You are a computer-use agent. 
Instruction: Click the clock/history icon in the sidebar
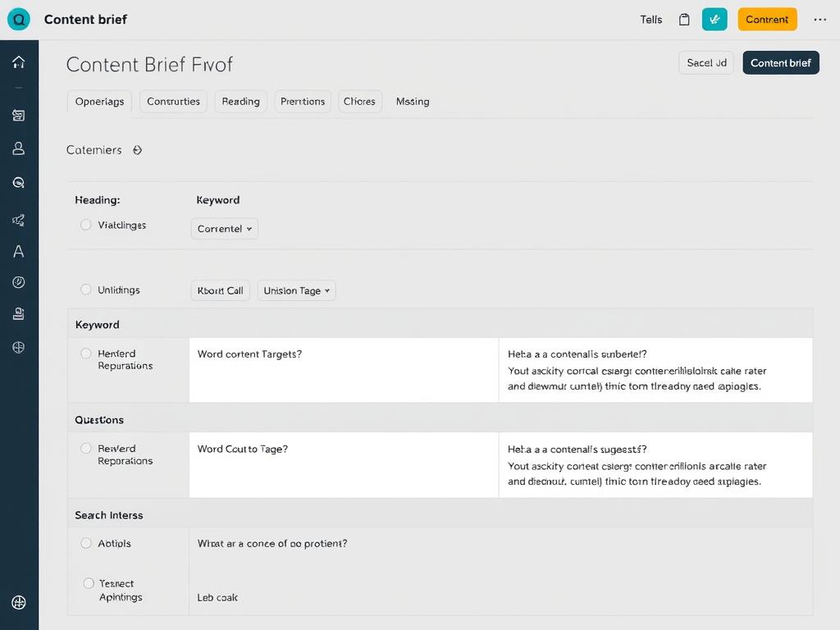[19, 281]
